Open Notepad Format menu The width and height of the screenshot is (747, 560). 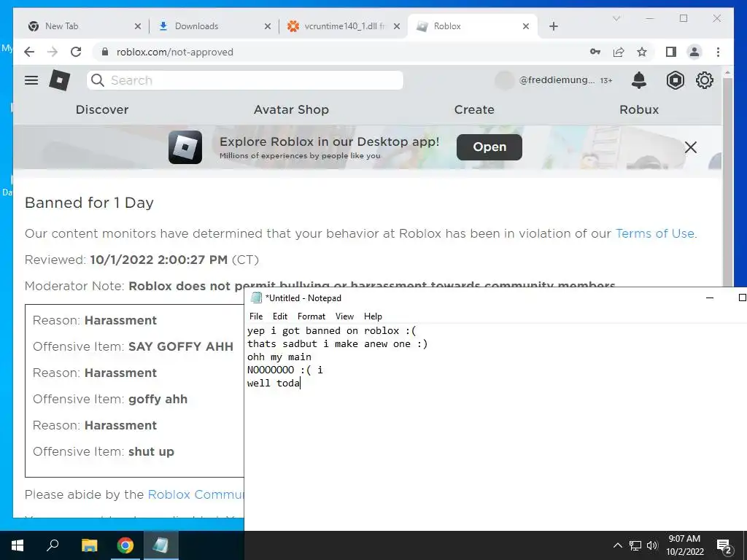[x=311, y=316]
